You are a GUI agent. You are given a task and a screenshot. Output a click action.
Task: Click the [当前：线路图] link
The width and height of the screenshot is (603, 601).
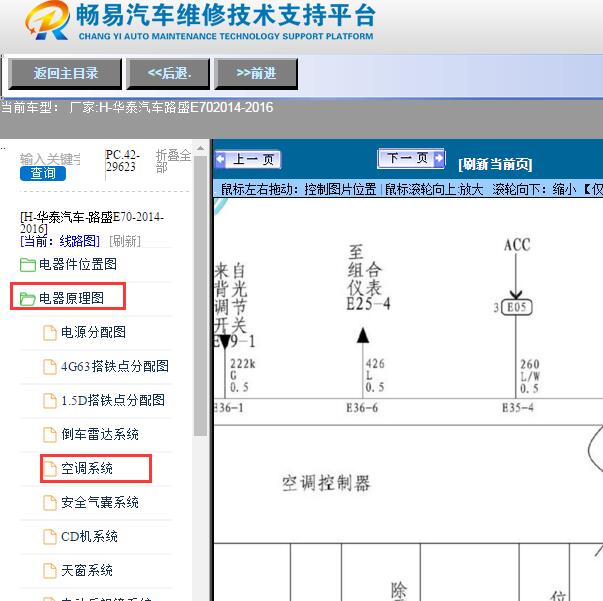60,241
